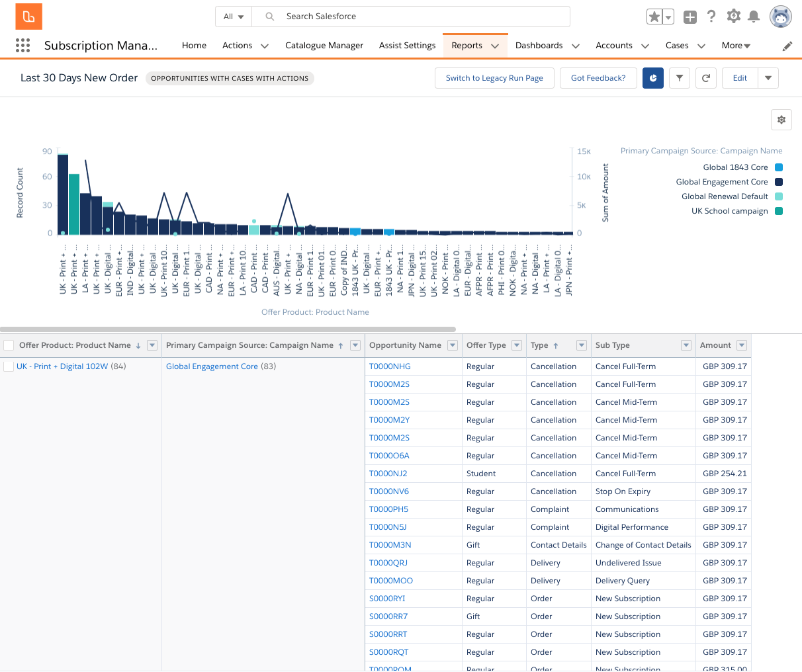Viewport: 802px width, 672px height.
Task: Open the notifications bell
Action: tap(754, 16)
